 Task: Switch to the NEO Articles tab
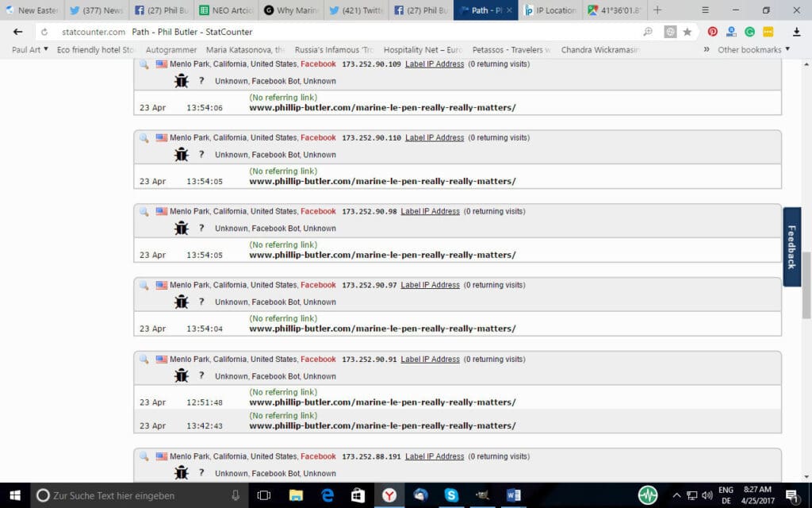click(226, 10)
